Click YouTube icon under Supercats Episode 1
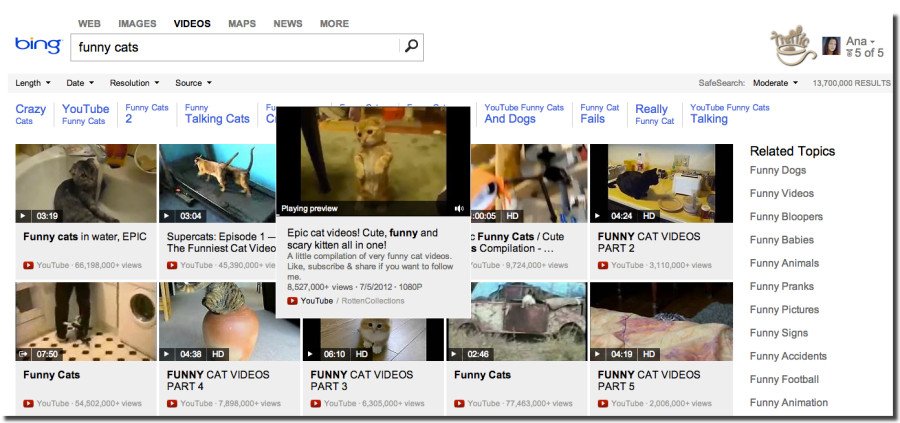The image size is (900, 423). point(172,265)
